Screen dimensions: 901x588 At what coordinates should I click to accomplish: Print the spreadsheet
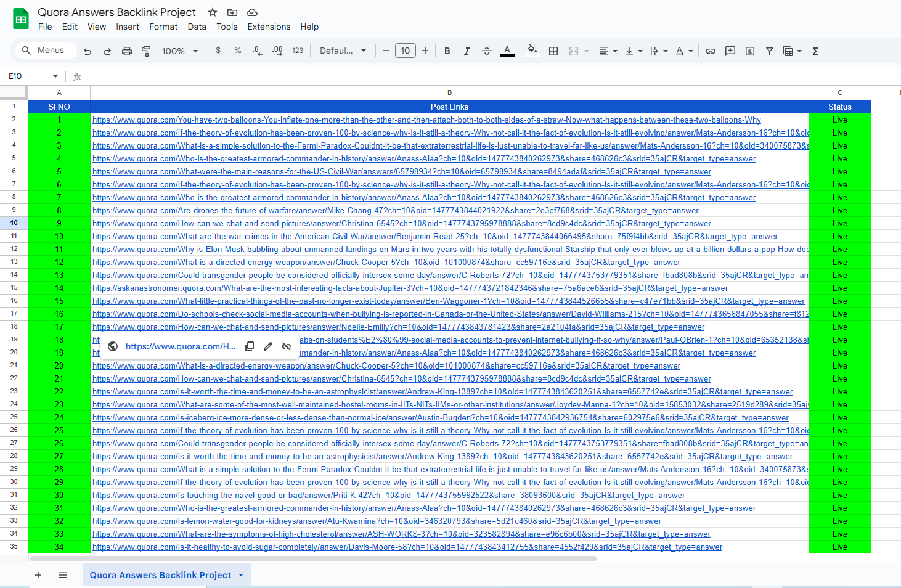tap(127, 51)
